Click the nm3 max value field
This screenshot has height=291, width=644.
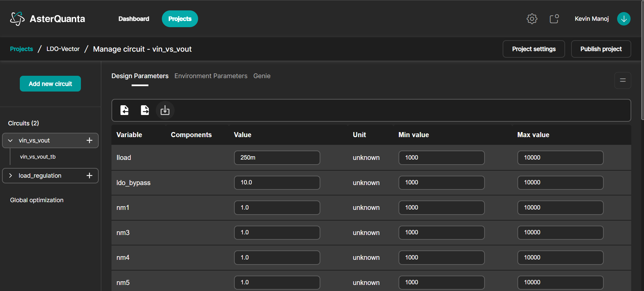pyautogui.click(x=560, y=232)
